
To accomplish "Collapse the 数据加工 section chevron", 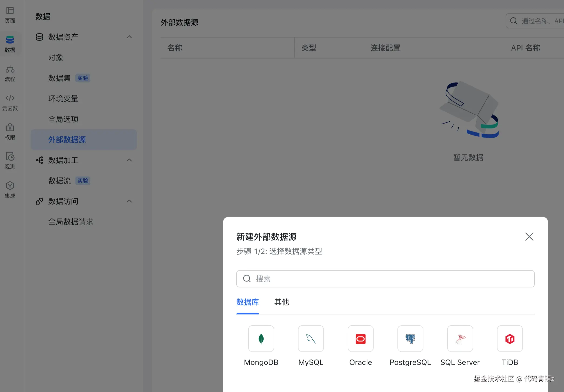I will [129, 160].
